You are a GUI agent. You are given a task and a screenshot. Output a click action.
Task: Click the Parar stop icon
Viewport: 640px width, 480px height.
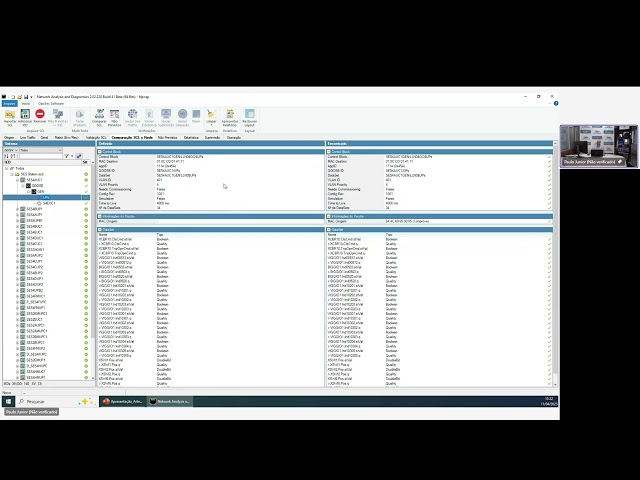(x=196, y=116)
